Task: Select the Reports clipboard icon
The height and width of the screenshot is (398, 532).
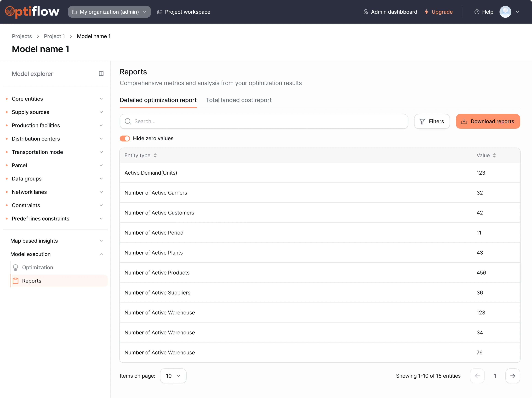Action: point(15,280)
